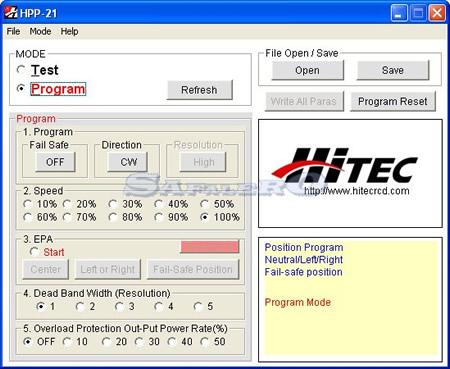Image resolution: width=450 pixels, height=369 pixels.
Task: Click the 'Neutral/Left/Right' info text
Action: click(304, 260)
